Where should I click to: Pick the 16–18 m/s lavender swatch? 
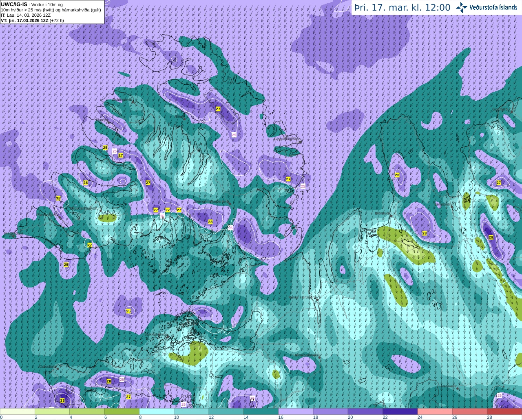point(296,411)
